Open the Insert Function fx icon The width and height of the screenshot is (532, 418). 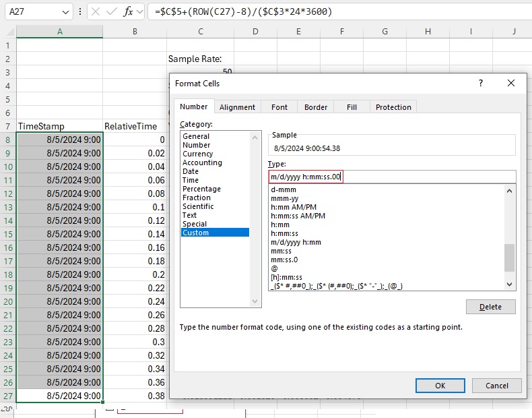pyautogui.click(x=128, y=12)
